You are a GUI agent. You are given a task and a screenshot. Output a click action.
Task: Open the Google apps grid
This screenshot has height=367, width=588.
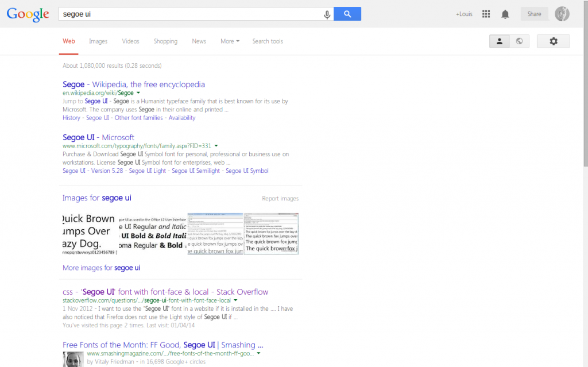486,14
